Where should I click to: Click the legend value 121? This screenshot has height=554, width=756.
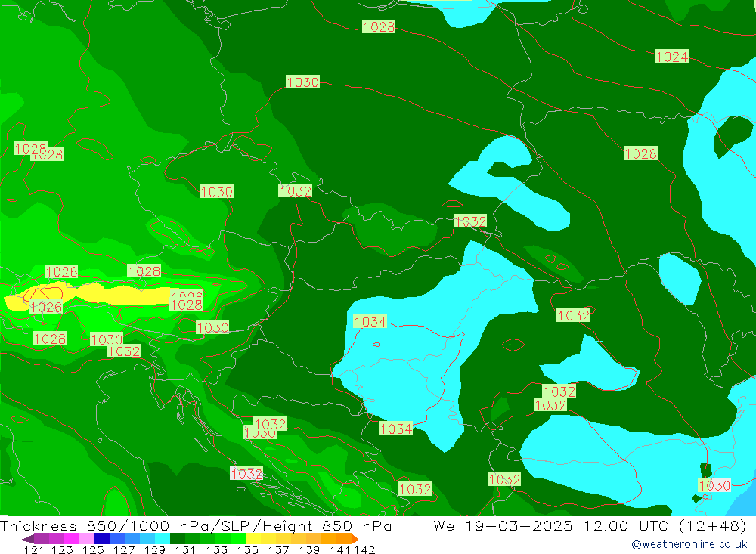[34, 549]
